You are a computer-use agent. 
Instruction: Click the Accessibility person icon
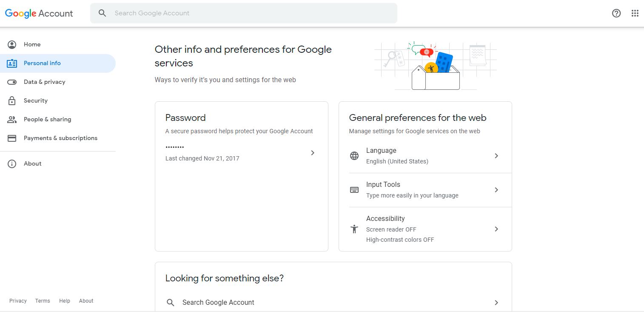354,229
